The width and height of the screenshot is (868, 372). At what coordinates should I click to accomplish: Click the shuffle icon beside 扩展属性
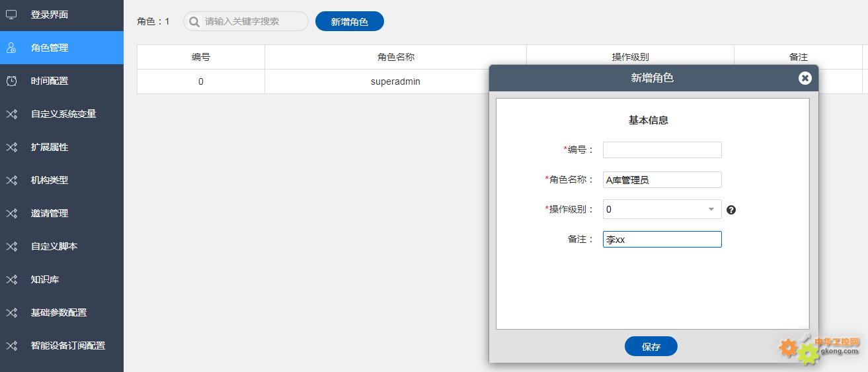[11, 147]
